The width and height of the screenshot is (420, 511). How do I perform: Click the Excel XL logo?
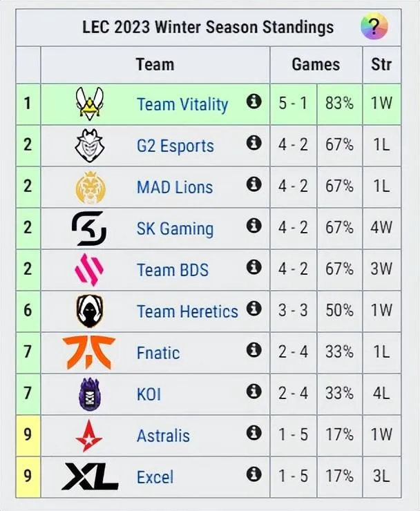(90, 476)
